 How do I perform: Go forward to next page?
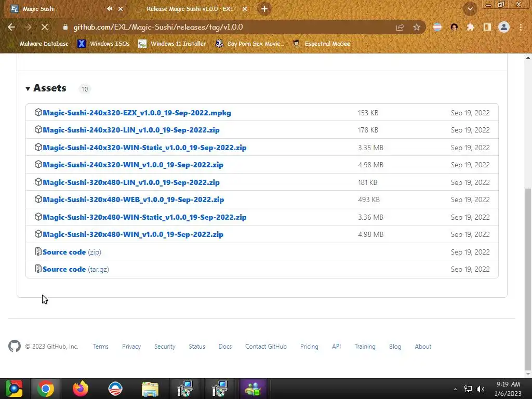(x=28, y=27)
